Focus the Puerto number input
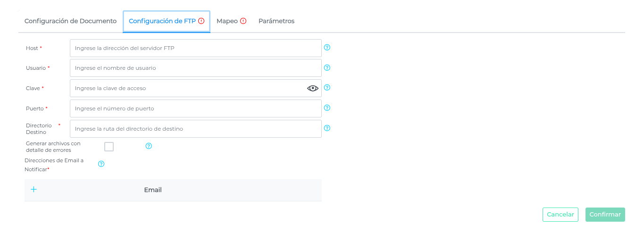The image size is (644, 233). point(195,108)
